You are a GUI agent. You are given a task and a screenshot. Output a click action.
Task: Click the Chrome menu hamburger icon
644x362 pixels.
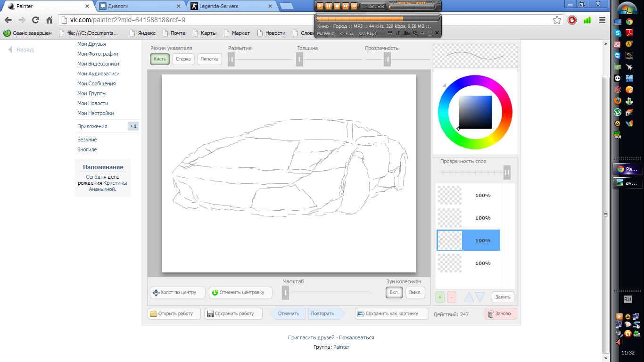(x=602, y=20)
